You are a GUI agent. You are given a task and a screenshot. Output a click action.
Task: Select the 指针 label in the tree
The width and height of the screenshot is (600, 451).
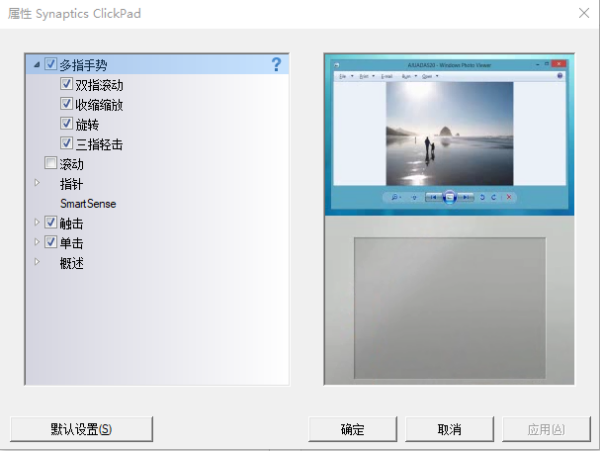tap(71, 184)
